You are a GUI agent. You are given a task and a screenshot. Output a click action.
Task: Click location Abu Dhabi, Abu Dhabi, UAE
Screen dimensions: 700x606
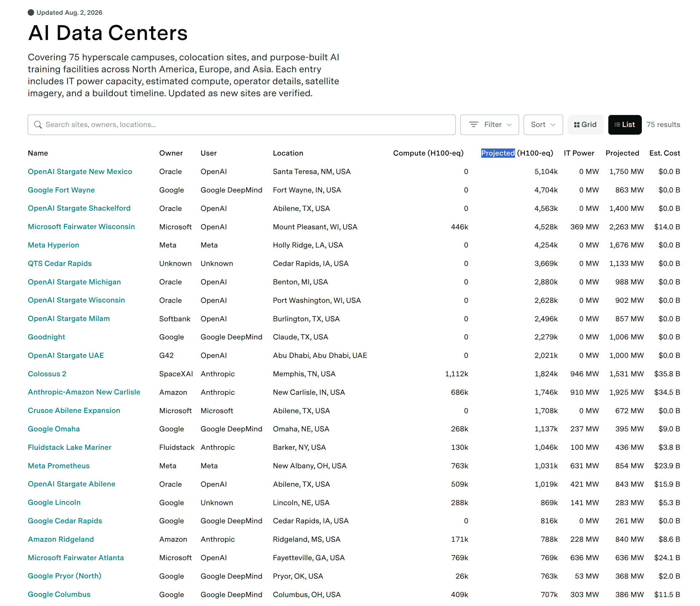[x=320, y=356]
